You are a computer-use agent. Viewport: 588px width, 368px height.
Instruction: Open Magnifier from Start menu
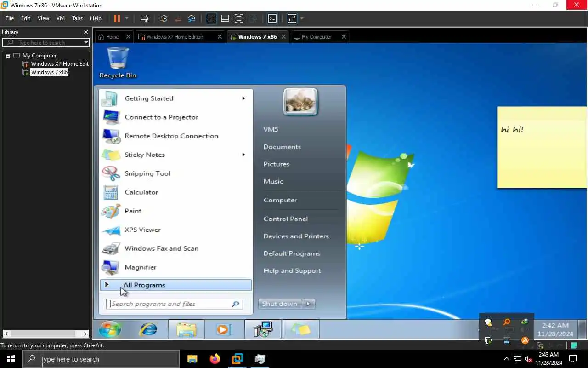(x=175, y=267)
